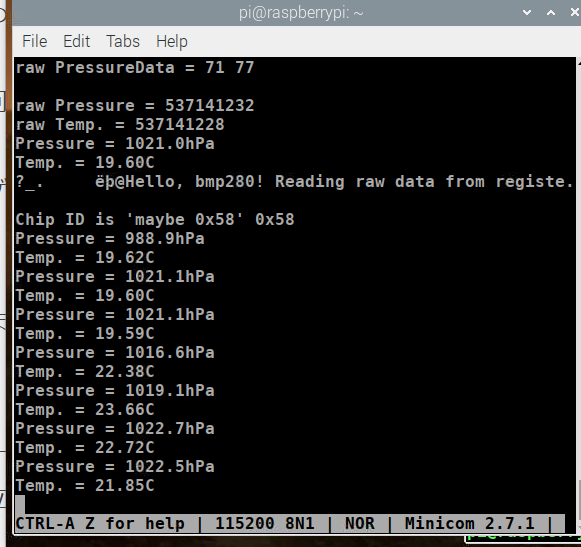Image resolution: width=581 pixels, height=547 pixels.
Task: Open the Help menu
Action: click(172, 42)
